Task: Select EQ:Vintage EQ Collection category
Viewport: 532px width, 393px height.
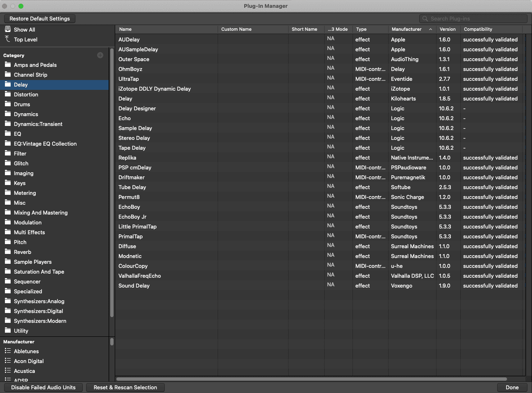Action: [x=55, y=144]
